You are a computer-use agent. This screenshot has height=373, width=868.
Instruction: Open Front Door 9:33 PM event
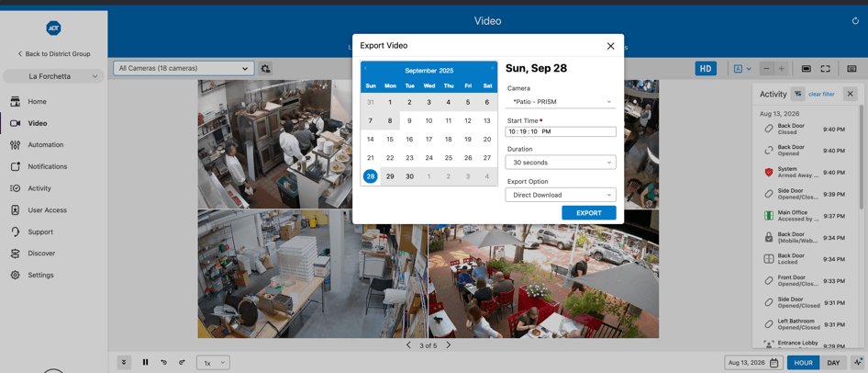[806, 280]
